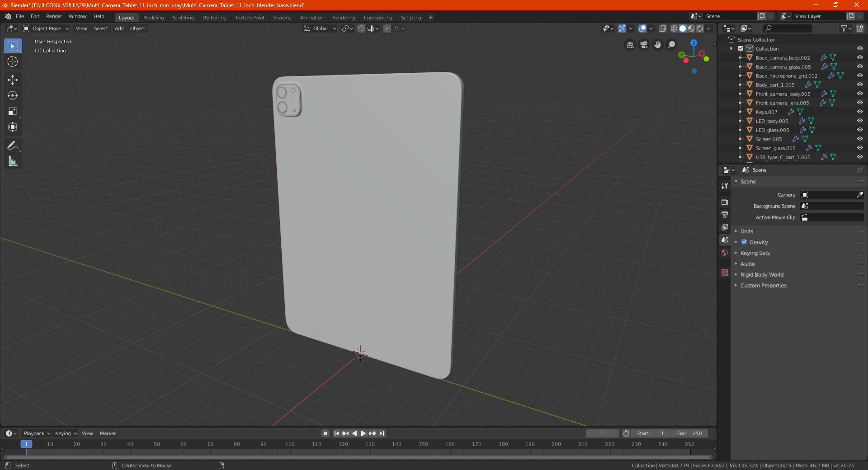This screenshot has height=470, width=868.
Task: Open the Render menu
Action: point(54,16)
